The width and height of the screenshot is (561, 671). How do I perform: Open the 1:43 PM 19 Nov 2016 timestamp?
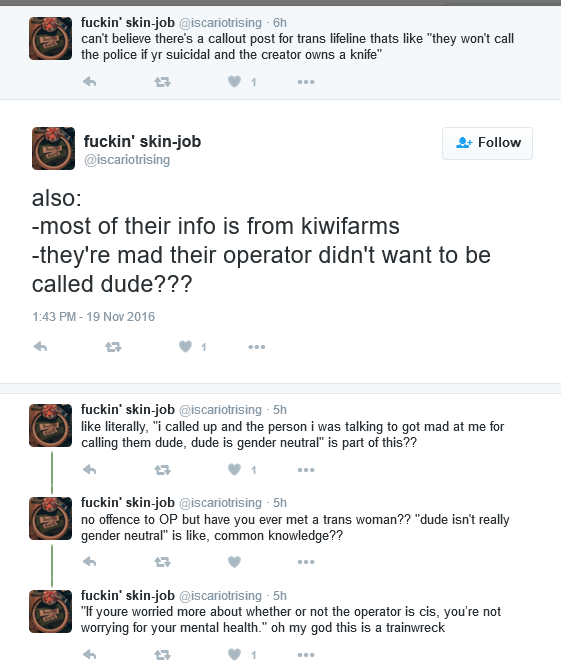click(93, 317)
